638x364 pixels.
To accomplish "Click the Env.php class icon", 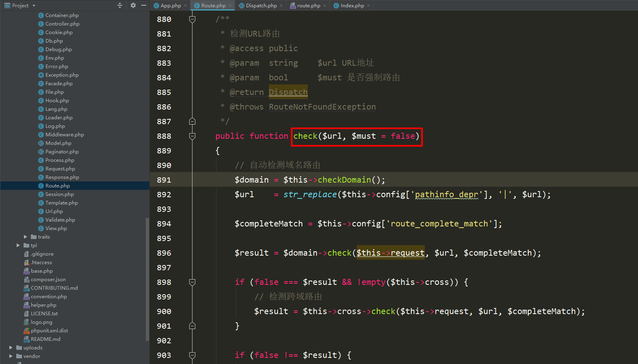I will pos(41,58).
